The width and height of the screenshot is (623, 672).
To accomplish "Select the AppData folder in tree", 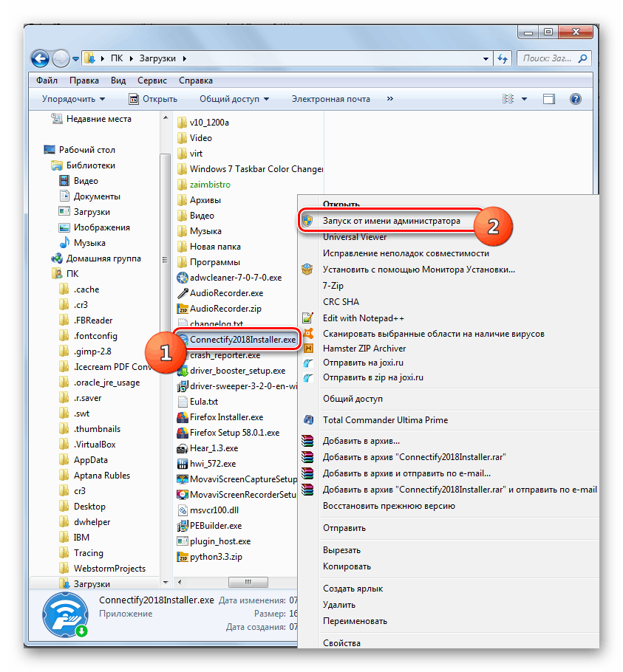I will click(x=90, y=460).
